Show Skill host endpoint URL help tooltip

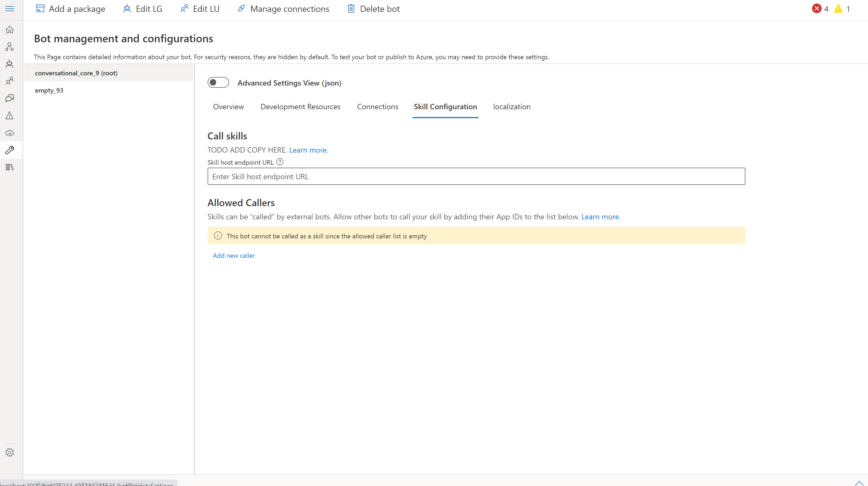click(280, 162)
